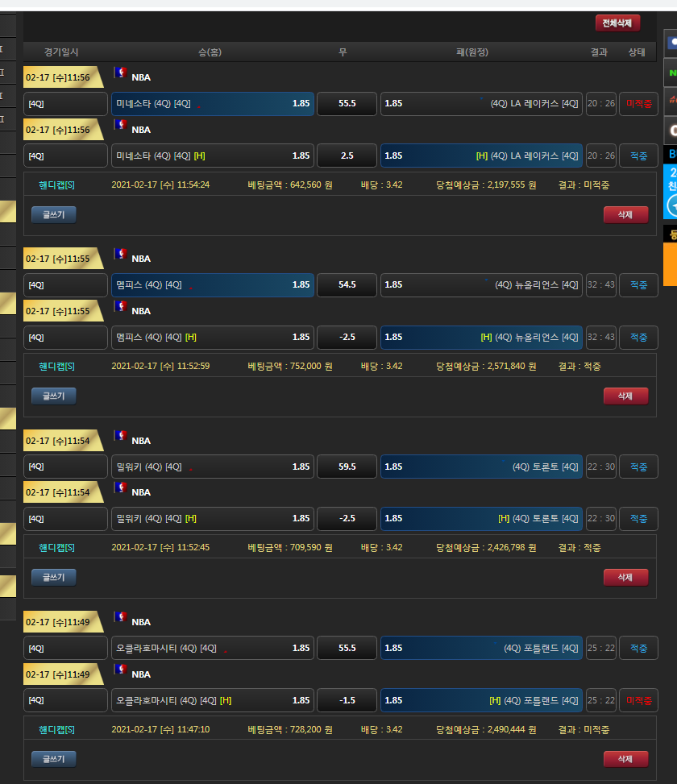
Task: Click the 미적중 status on Oklahoma City handicap row
Action: pyautogui.click(x=639, y=700)
